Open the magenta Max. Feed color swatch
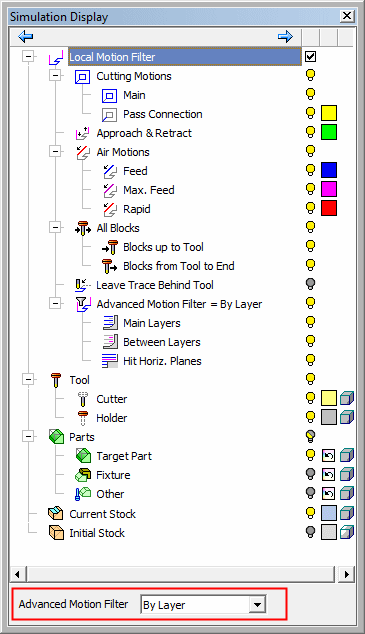The height and width of the screenshot is (634, 365). [329, 189]
